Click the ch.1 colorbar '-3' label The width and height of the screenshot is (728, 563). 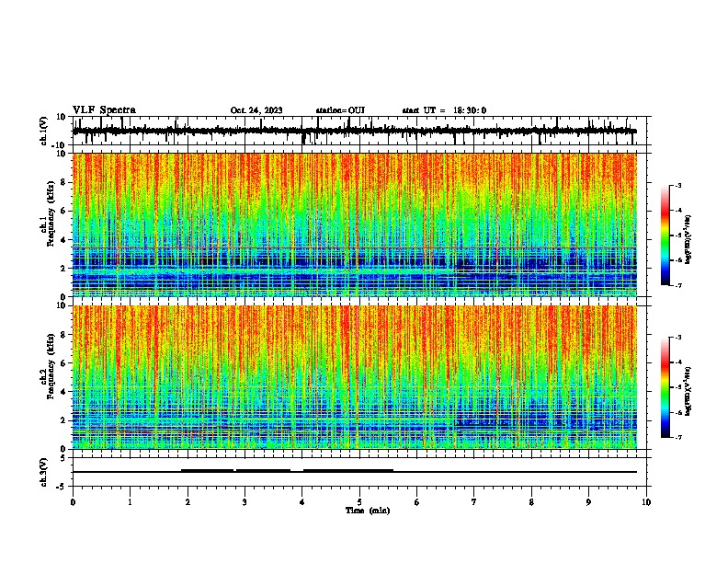[677, 186]
